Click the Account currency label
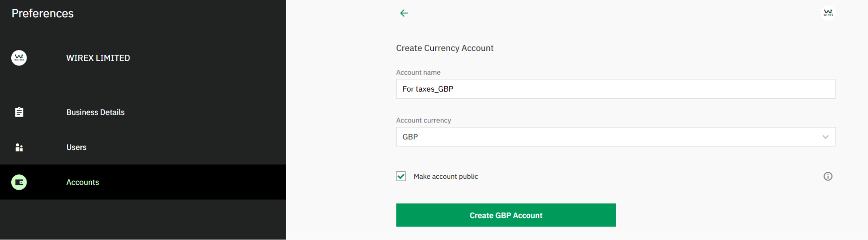This screenshot has height=240, width=868. (x=423, y=120)
